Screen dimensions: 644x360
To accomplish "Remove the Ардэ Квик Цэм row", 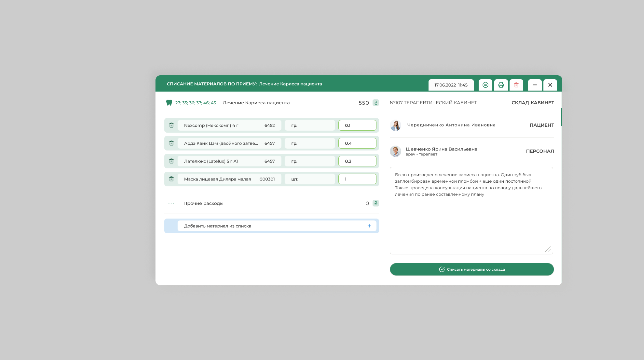I will click(x=171, y=143).
